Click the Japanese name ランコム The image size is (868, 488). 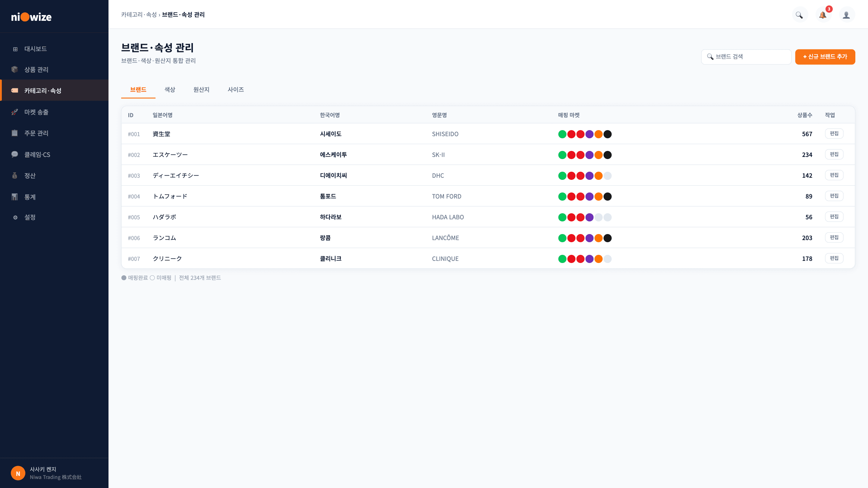pos(165,238)
